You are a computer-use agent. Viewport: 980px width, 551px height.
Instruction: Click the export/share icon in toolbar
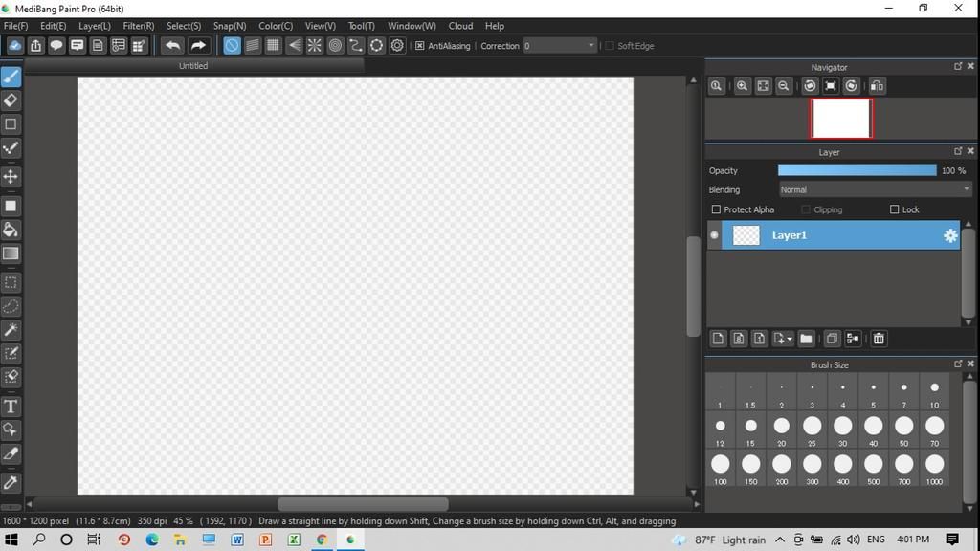point(35,46)
